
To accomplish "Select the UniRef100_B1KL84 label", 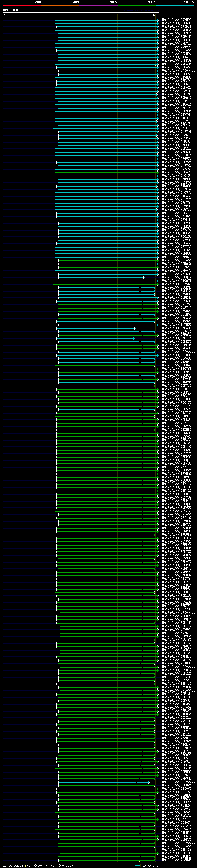I will [176, 345].
